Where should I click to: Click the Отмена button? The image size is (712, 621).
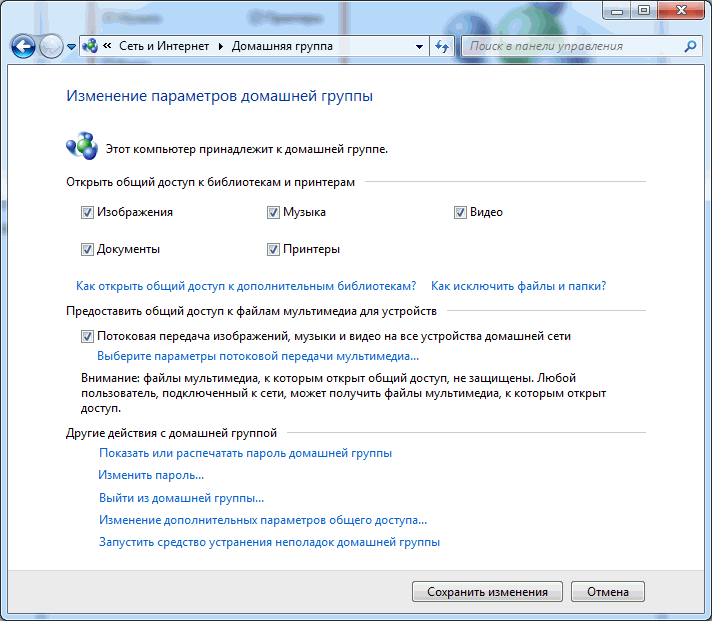[x=608, y=591]
